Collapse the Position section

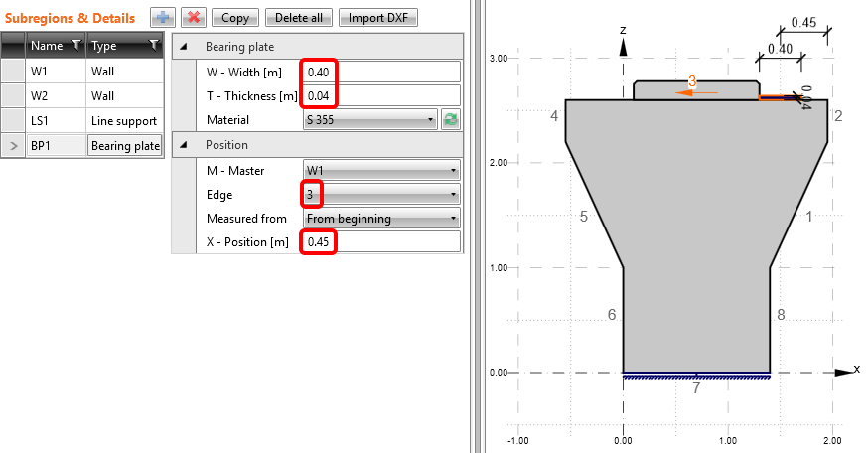pos(184,145)
